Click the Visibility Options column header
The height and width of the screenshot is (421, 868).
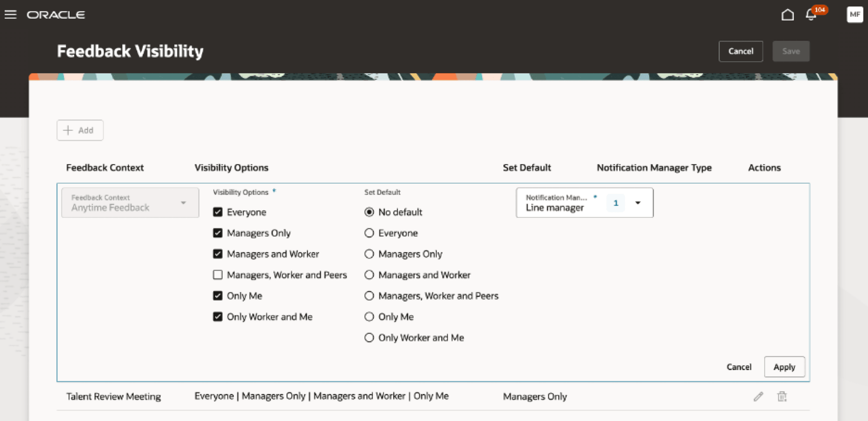click(x=231, y=168)
